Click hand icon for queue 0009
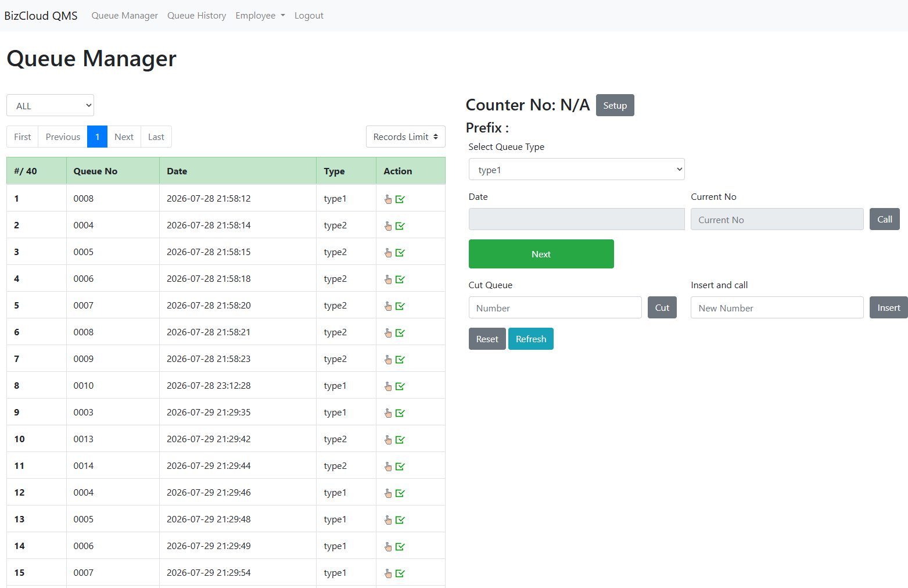This screenshot has height=588, width=908. coord(388,360)
